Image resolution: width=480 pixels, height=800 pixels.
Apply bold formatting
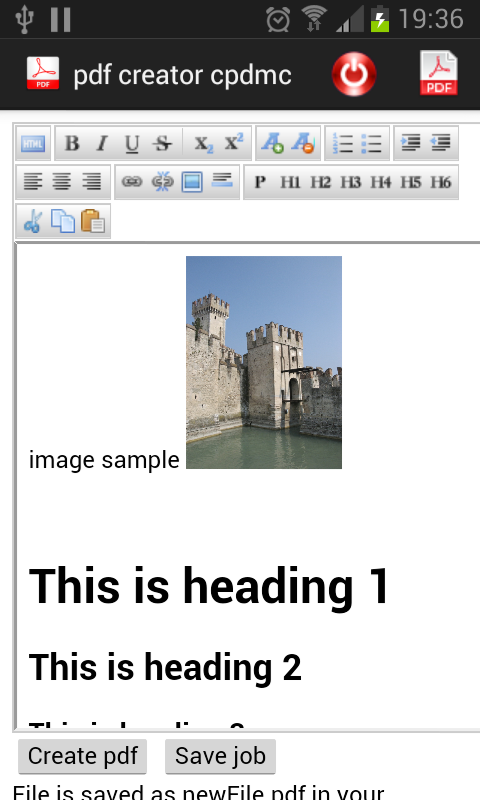point(72,143)
